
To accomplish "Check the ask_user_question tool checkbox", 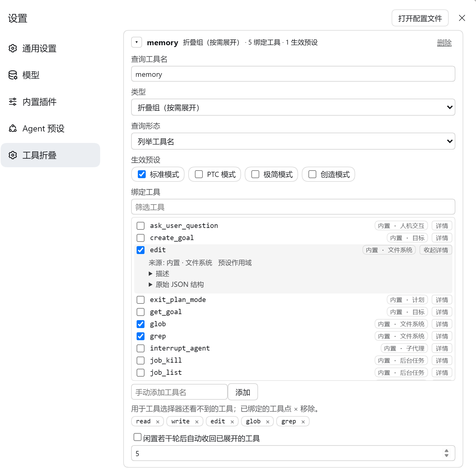I will pos(141,226).
